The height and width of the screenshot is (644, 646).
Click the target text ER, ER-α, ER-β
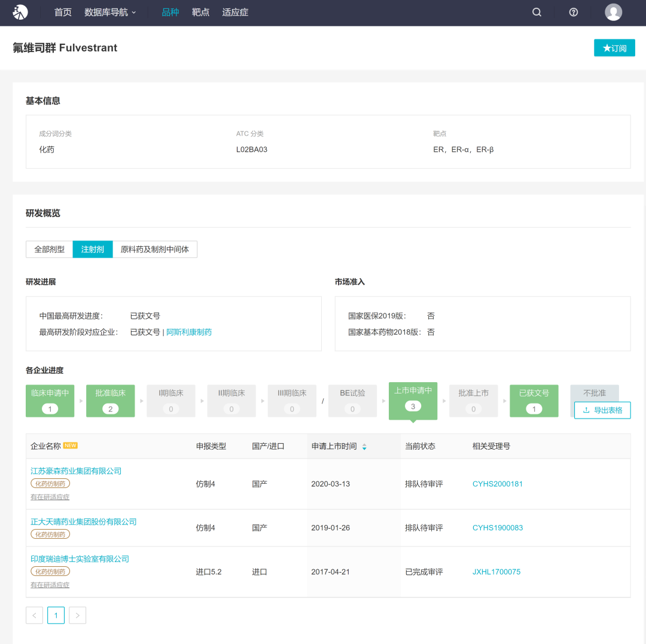(463, 149)
